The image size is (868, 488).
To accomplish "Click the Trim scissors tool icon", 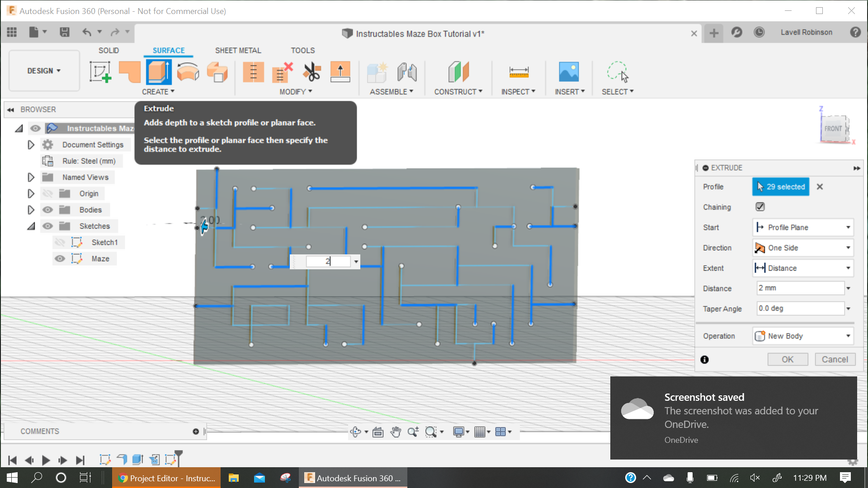I will [x=311, y=72].
